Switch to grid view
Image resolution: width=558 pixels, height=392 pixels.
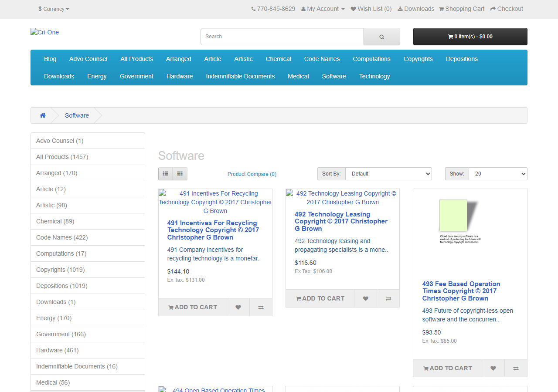coord(180,174)
